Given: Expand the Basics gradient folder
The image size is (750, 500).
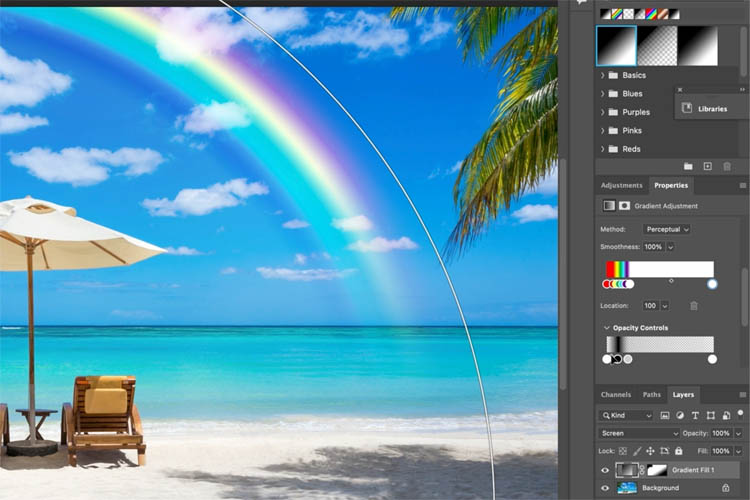Looking at the screenshot, I should (603, 75).
